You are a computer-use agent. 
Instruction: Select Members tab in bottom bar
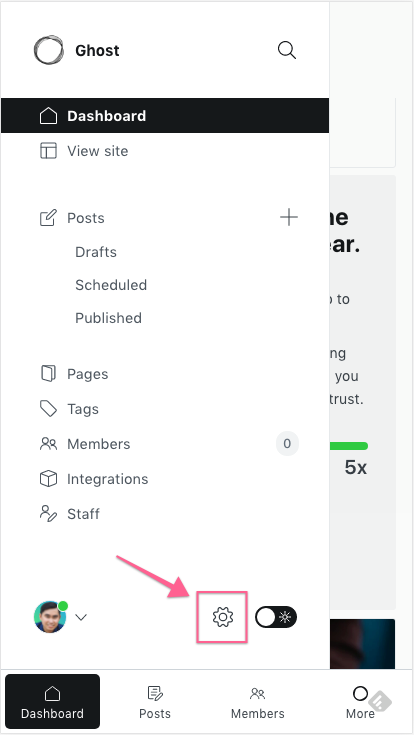point(257,702)
